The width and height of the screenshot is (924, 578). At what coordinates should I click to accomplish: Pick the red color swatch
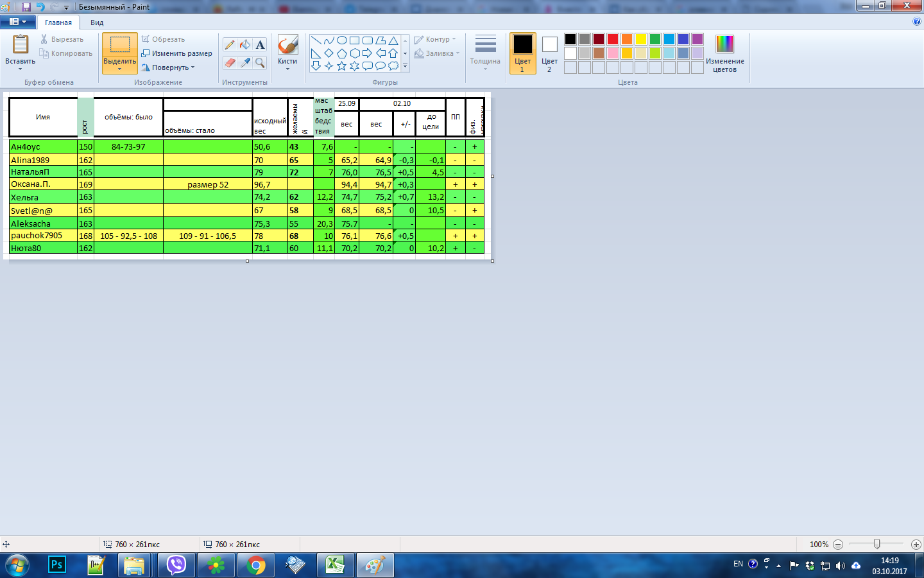point(613,39)
